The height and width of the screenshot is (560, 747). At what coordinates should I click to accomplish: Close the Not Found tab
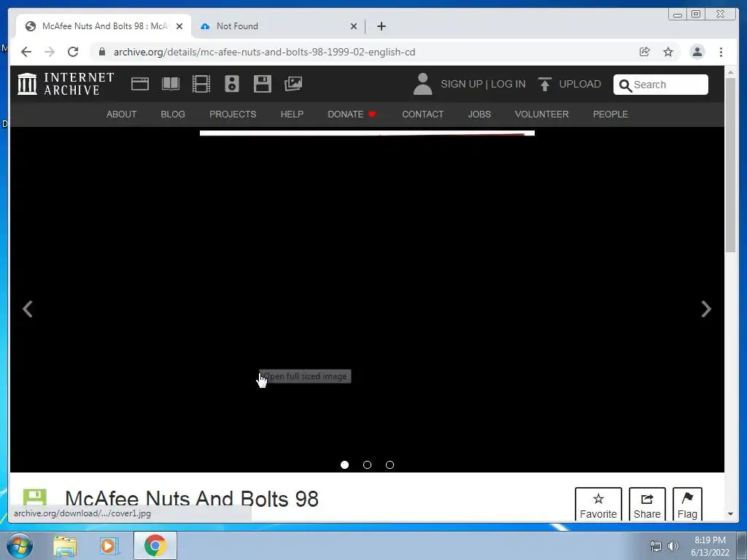[354, 26]
